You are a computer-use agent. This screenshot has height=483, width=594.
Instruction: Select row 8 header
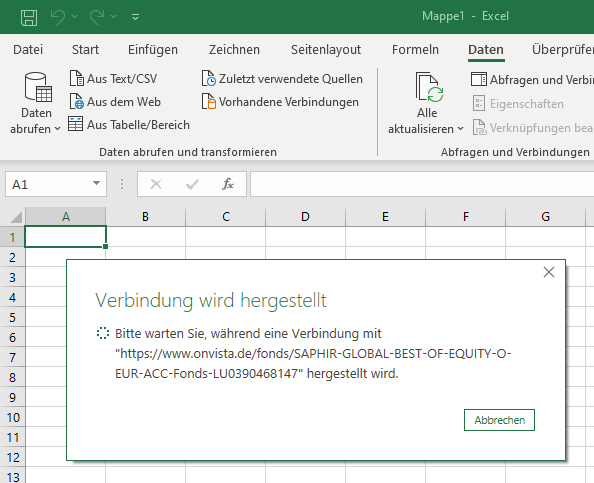point(13,377)
